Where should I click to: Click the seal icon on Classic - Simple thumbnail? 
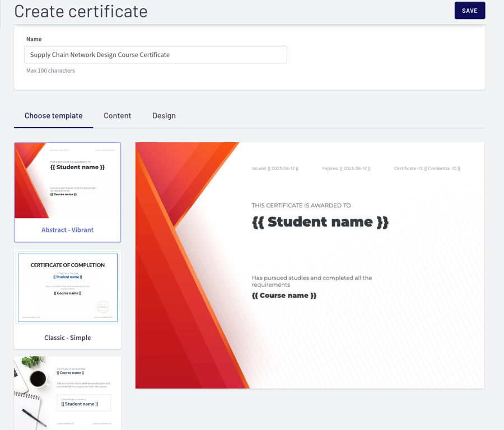(102, 307)
